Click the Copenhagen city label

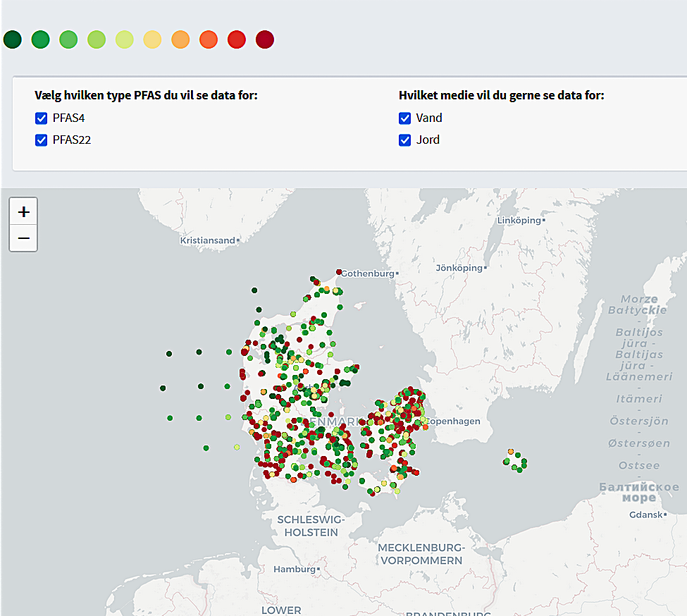pyautogui.click(x=454, y=421)
